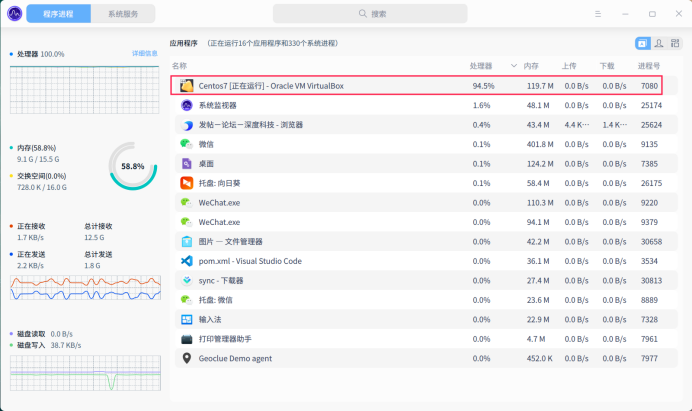
Task: Click the disk read/write graph
Action: (x=85, y=373)
